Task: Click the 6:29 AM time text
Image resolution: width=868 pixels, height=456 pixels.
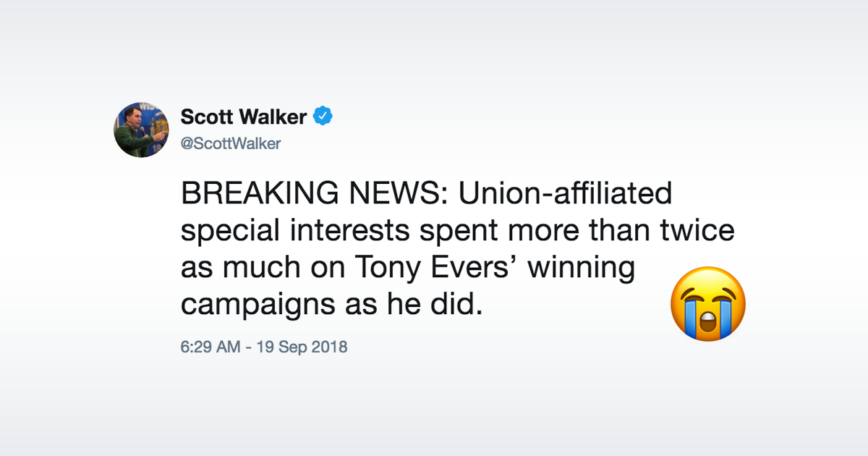Action: (x=210, y=347)
